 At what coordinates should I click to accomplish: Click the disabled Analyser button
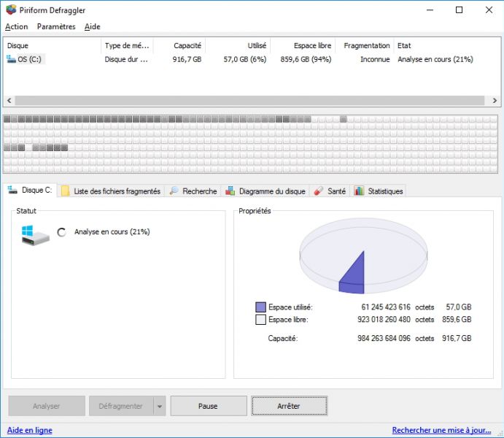coord(47,406)
